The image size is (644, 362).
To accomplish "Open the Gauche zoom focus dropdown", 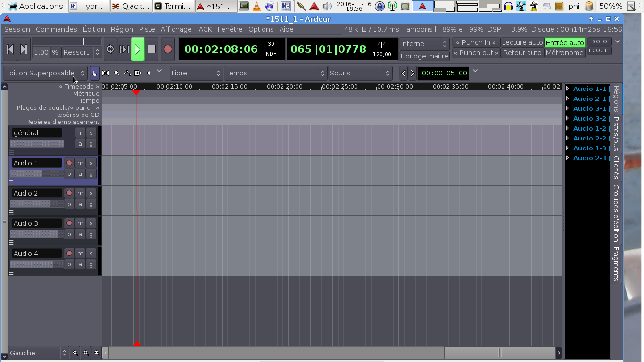I will coord(39,353).
